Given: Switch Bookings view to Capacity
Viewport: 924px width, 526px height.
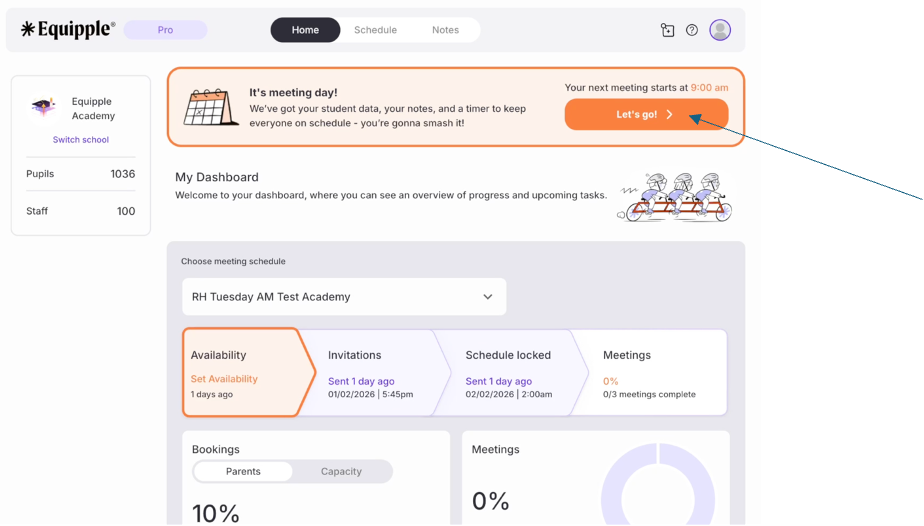Looking at the screenshot, I should 341,471.
